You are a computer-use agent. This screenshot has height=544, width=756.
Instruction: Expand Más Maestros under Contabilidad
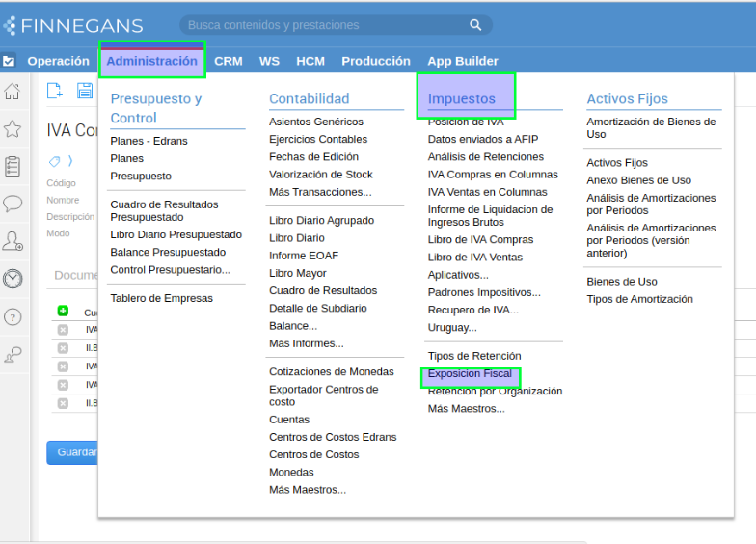(308, 490)
